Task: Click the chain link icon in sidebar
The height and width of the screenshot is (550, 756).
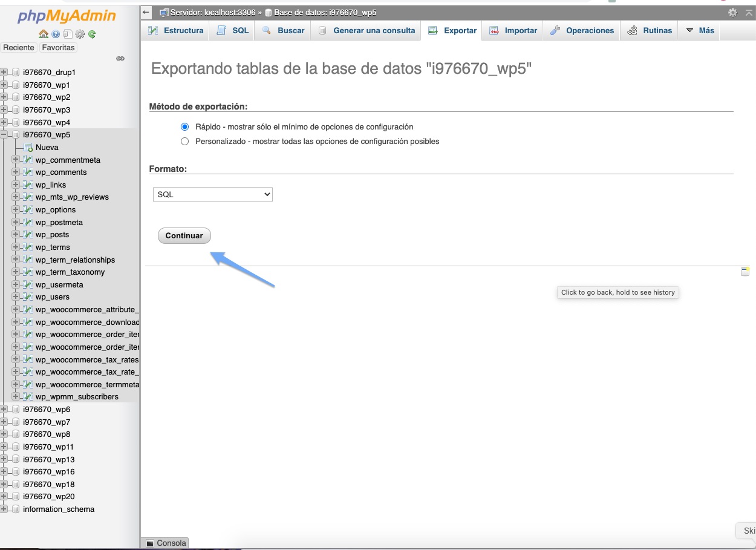Action: [x=120, y=59]
